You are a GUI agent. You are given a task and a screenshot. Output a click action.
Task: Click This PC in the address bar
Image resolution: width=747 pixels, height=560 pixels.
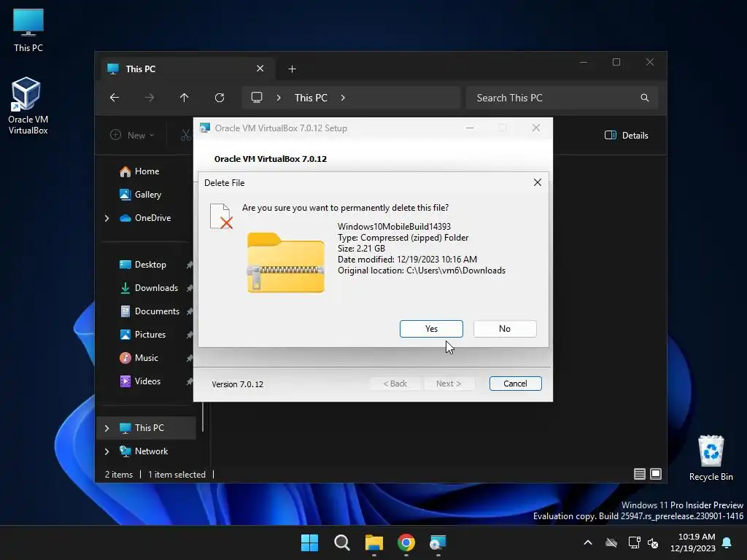pyautogui.click(x=311, y=98)
